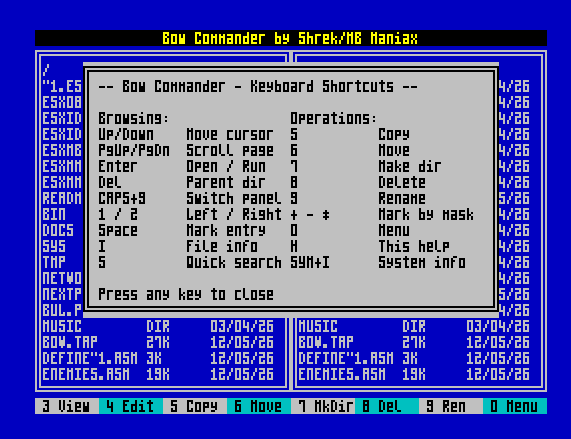
Task: Select the DOCS folder in the left panel
Action: coord(58,230)
